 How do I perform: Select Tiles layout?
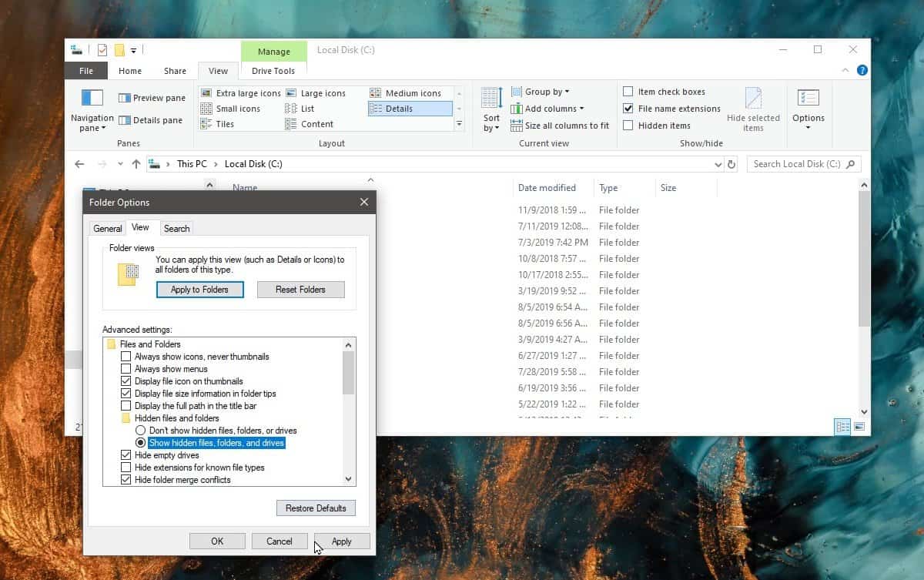point(217,124)
